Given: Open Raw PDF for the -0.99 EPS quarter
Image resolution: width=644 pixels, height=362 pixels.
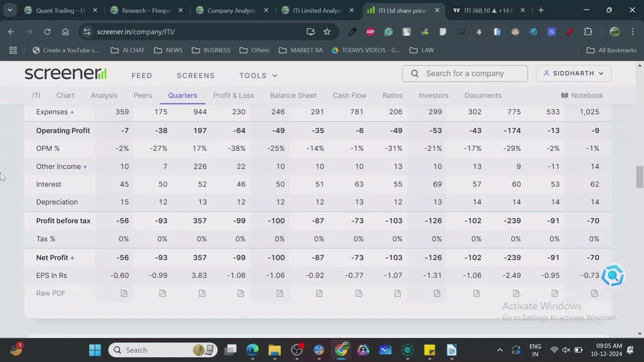Looking at the screenshot, I should [163, 294].
